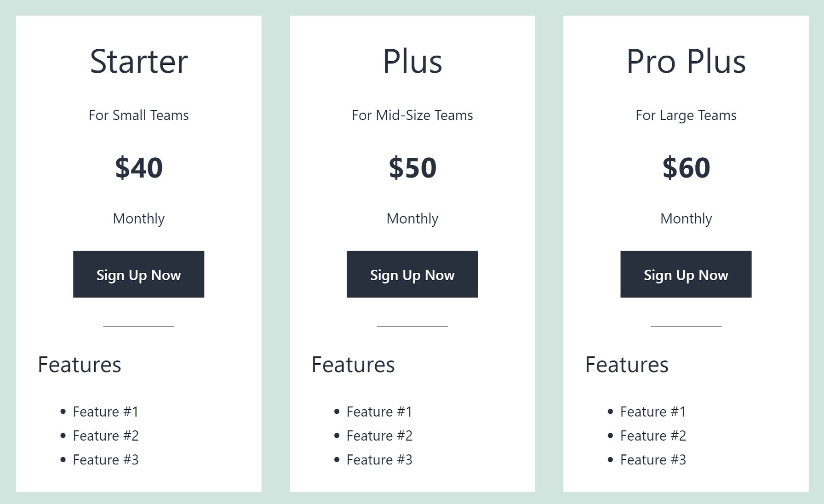
Task: Select the Starter plan heading
Action: [138, 61]
